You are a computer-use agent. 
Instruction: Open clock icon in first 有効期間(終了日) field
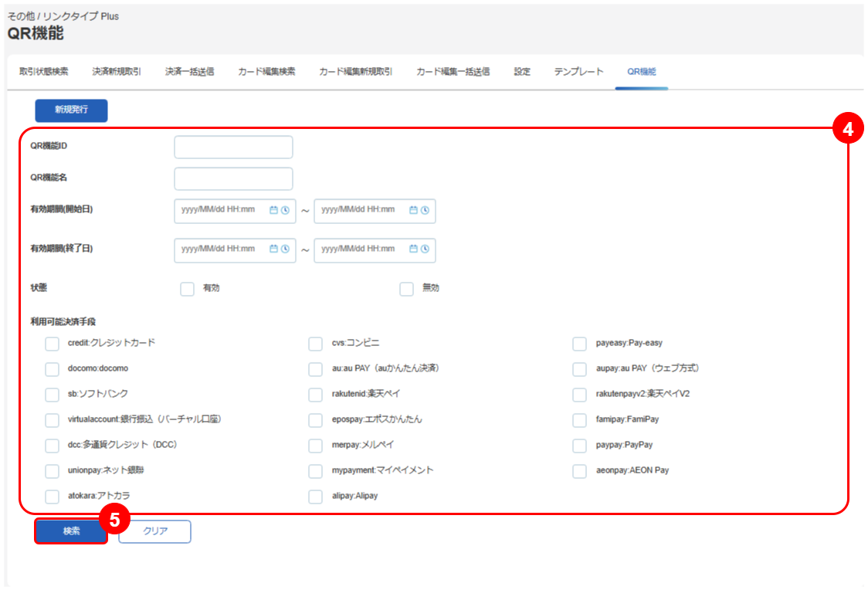click(x=285, y=249)
